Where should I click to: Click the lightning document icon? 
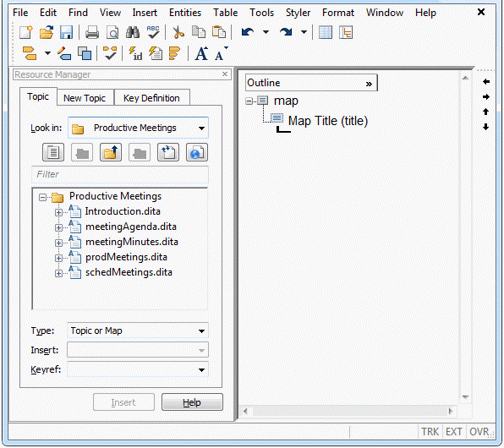156,53
